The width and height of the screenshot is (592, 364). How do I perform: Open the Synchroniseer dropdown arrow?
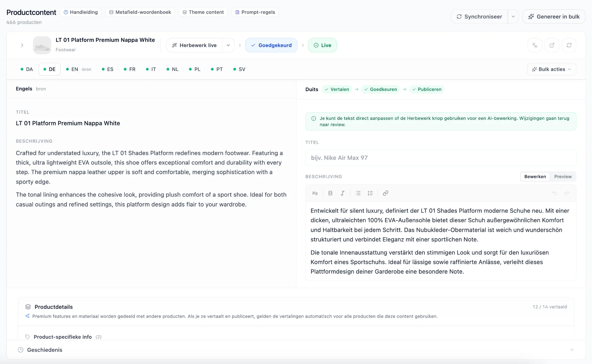513,17
